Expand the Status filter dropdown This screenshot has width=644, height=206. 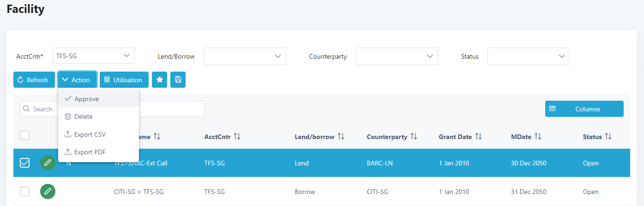528,56
